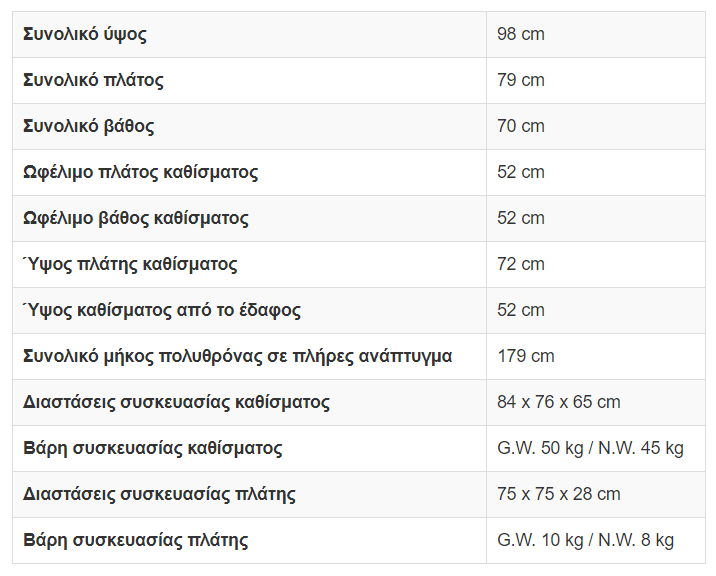Select the '72 cm' value cell
This screenshot has height=576, width=716.
pos(521,264)
